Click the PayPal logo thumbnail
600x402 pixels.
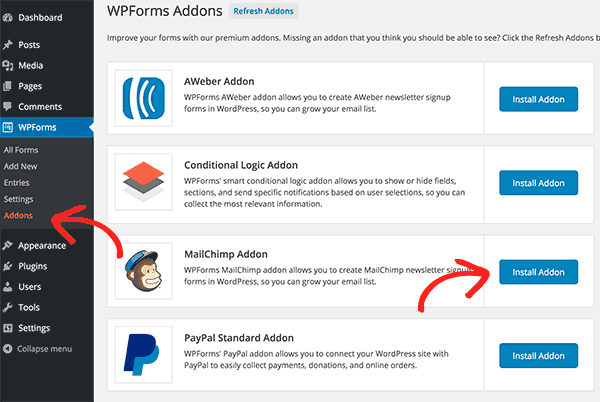coord(143,355)
